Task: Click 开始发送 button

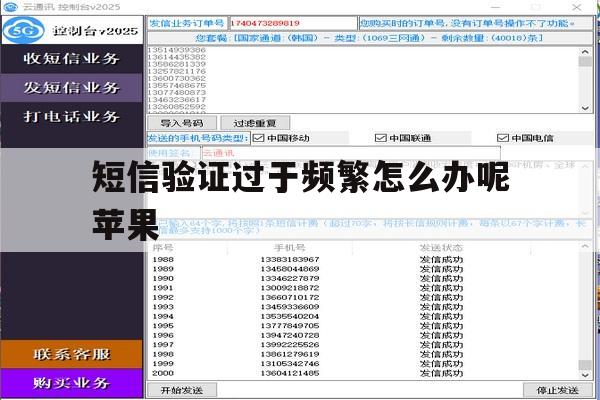Action: pyautogui.click(x=182, y=390)
